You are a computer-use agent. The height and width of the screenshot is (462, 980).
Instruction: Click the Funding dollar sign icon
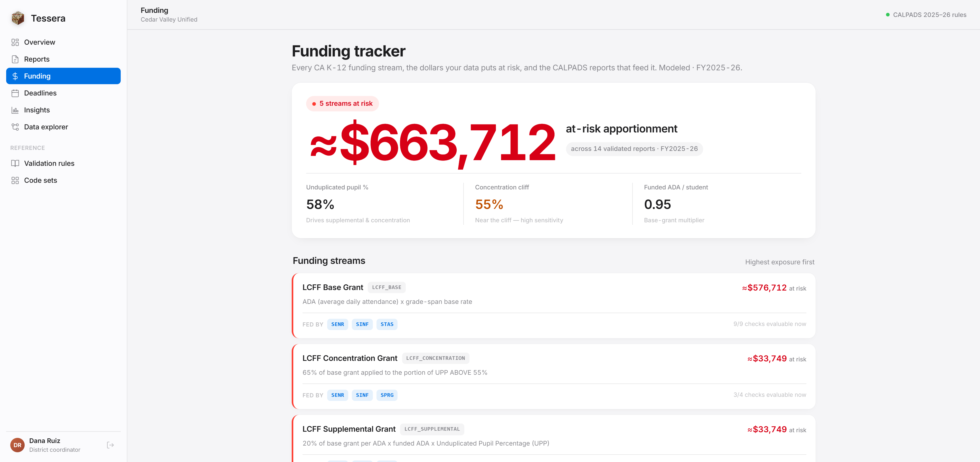pyautogui.click(x=15, y=76)
